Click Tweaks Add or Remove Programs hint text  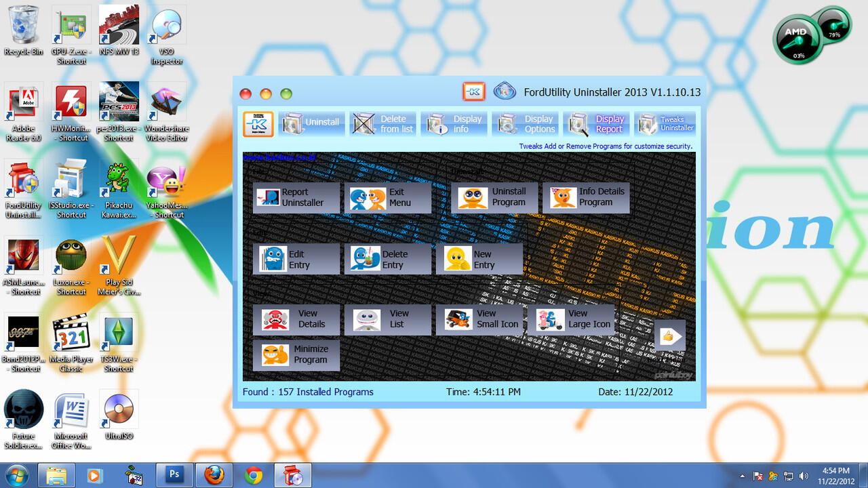point(606,146)
